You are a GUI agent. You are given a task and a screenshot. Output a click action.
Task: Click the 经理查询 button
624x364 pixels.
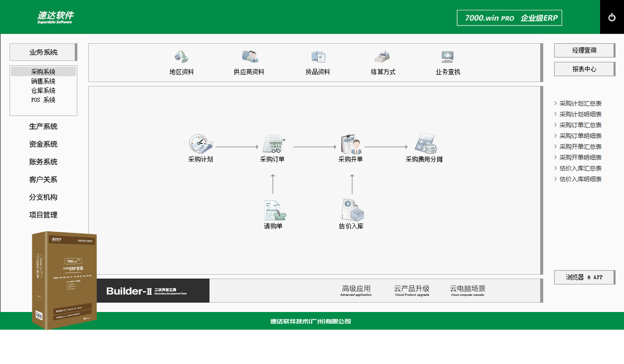click(x=584, y=50)
